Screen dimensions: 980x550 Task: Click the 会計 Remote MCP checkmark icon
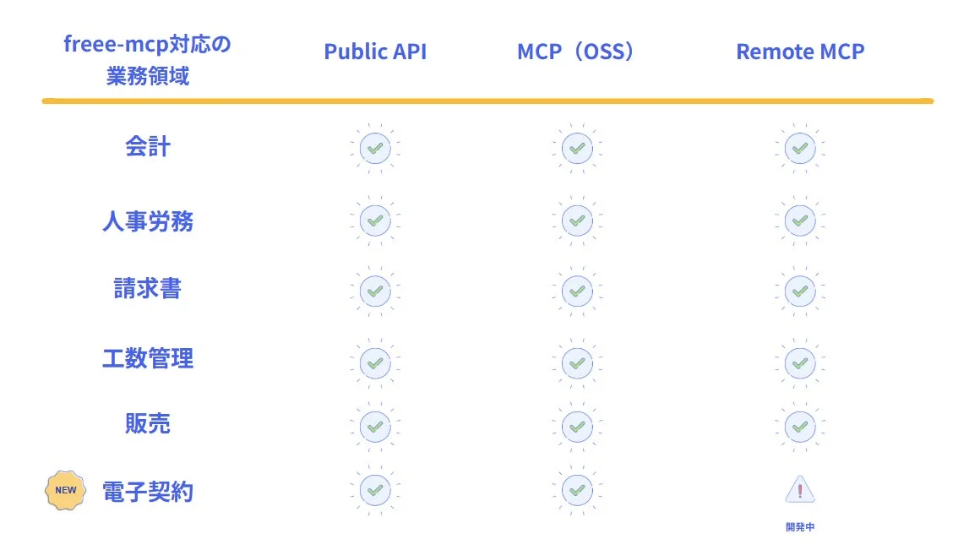click(x=800, y=148)
